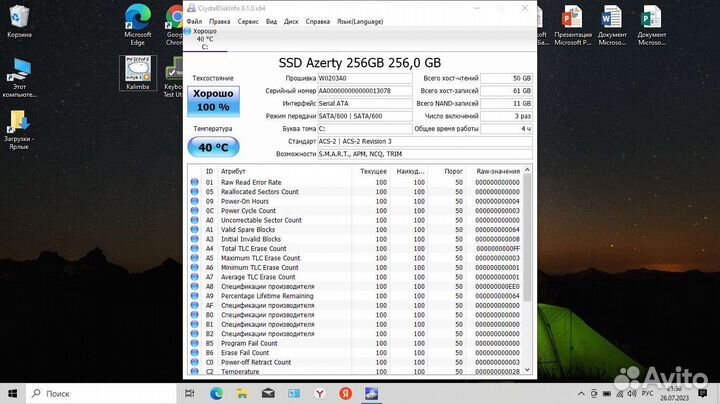Open the Сервис menu
This screenshot has width=720, height=404.
pyautogui.click(x=248, y=21)
